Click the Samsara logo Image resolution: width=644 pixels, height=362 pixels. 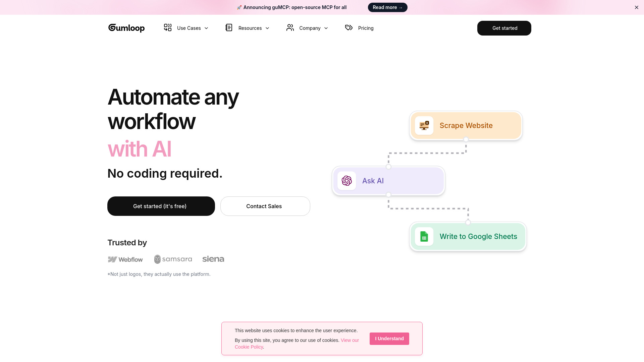tap(173, 259)
